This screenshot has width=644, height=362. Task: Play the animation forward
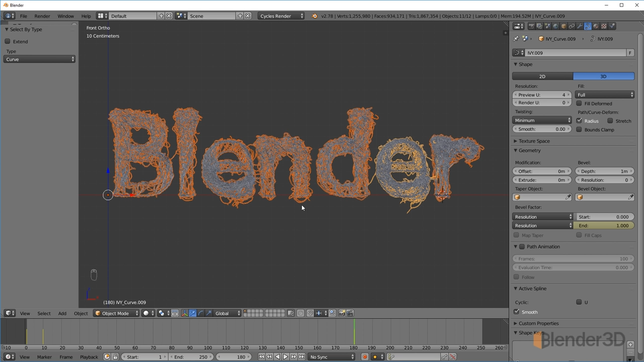click(x=285, y=357)
